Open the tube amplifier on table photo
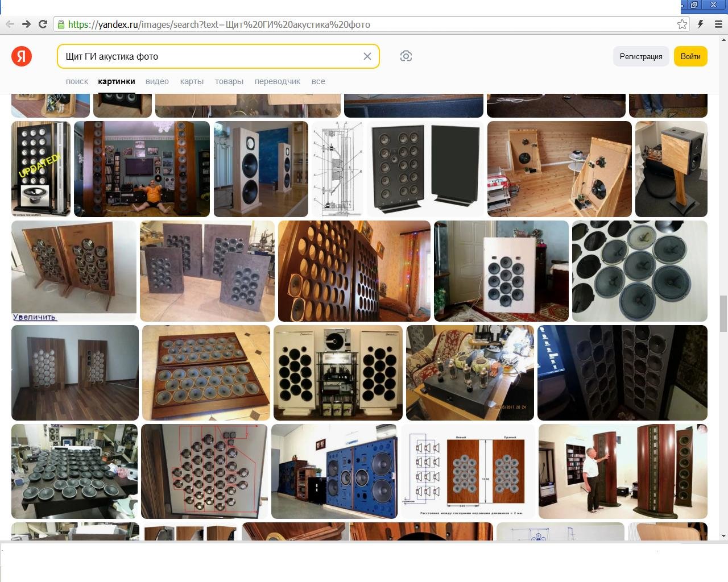 pos(470,373)
